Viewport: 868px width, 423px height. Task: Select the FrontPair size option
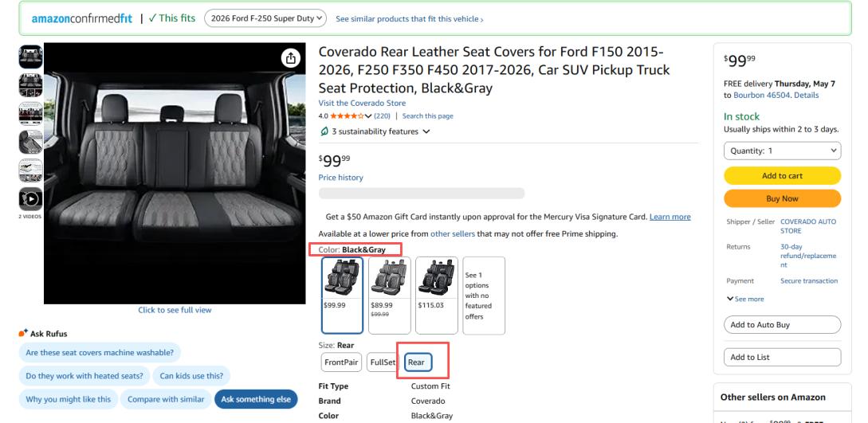[x=341, y=362]
